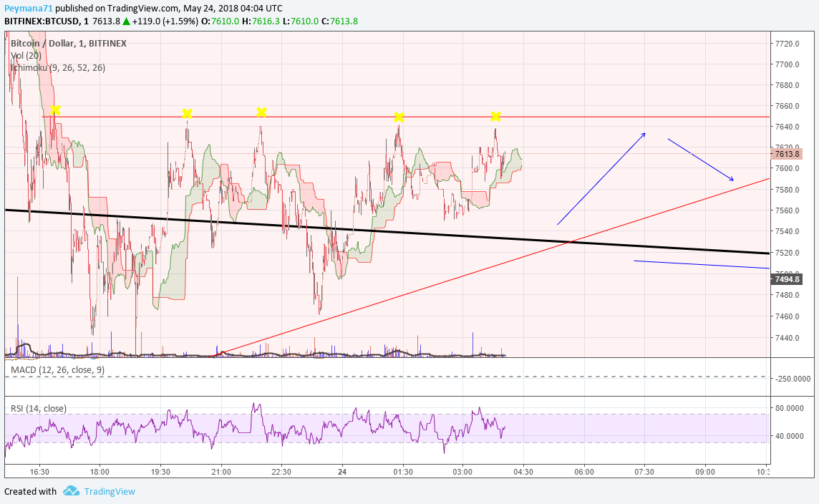Click the bold 24 date label on time axis

[x=342, y=472]
